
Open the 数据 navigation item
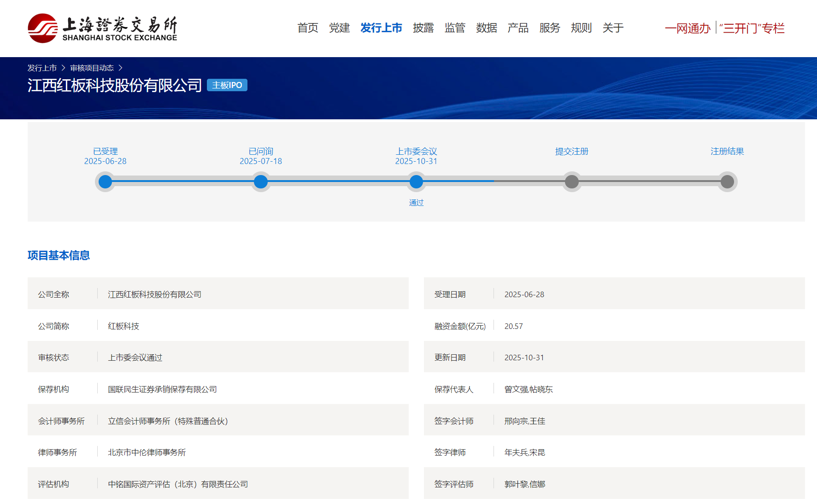[486, 28]
